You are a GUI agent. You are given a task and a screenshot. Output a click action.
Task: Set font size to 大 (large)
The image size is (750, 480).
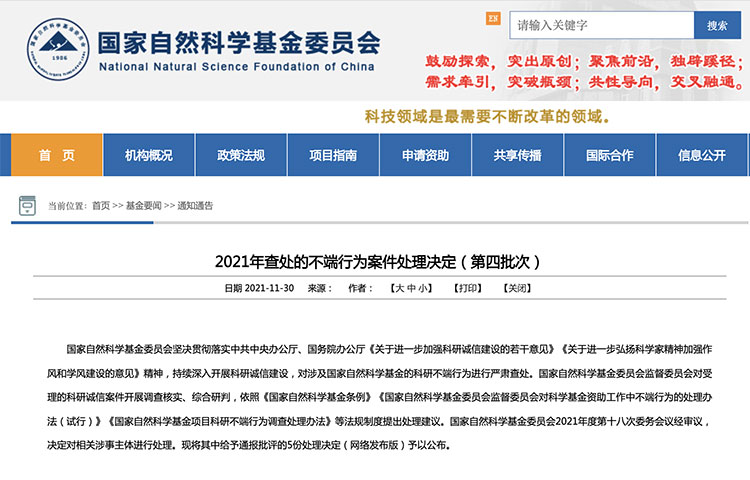coord(398,288)
